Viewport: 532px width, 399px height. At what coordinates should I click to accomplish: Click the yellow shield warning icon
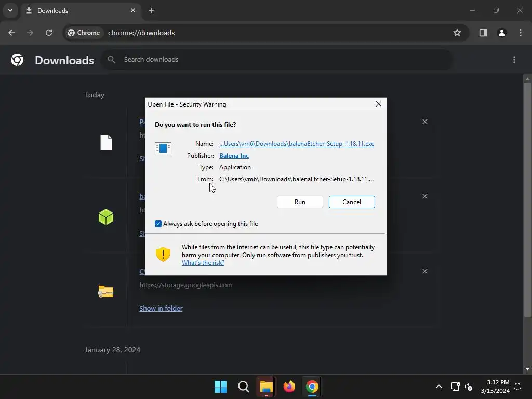click(x=163, y=254)
